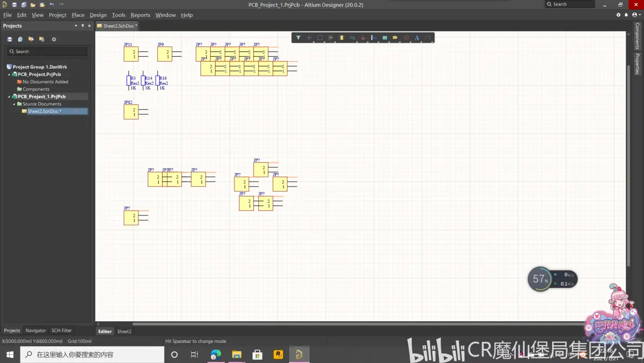Open the notifications bell
This screenshot has width=644, height=363.
(626, 15)
